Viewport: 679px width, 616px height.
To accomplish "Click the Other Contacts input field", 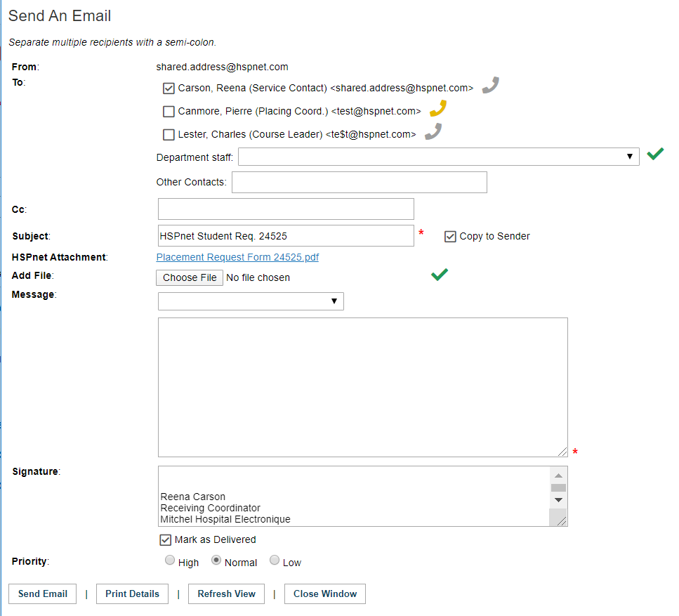I will (360, 183).
